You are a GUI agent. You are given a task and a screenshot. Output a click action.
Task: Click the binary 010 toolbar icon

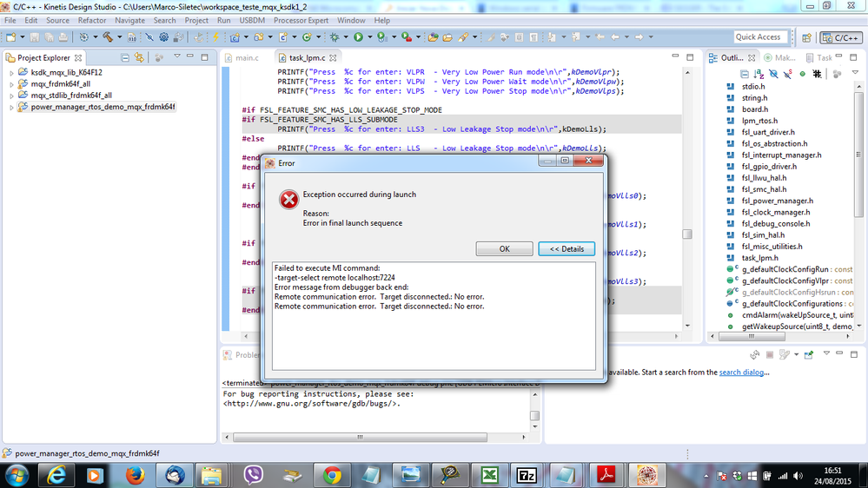coord(132,37)
